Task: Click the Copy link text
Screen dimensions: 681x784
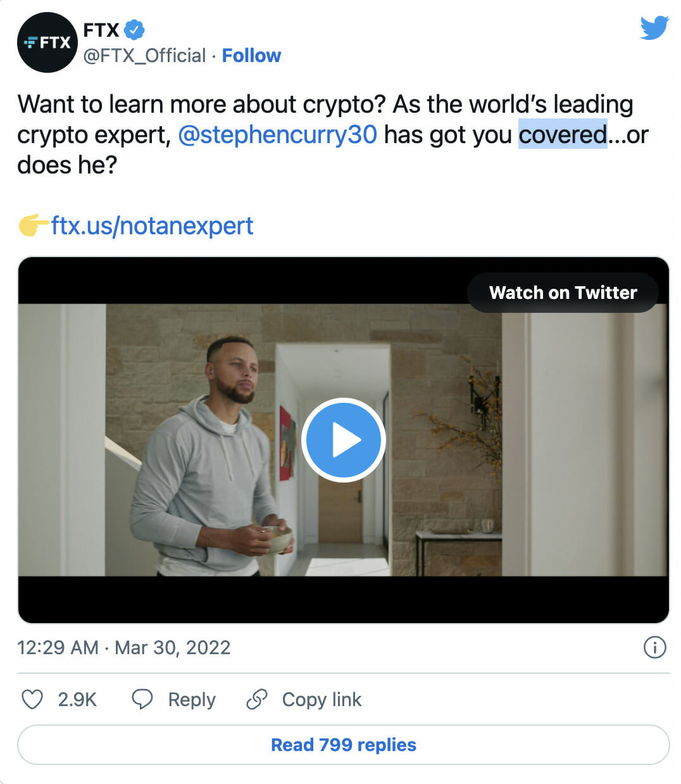Action: (322, 700)
